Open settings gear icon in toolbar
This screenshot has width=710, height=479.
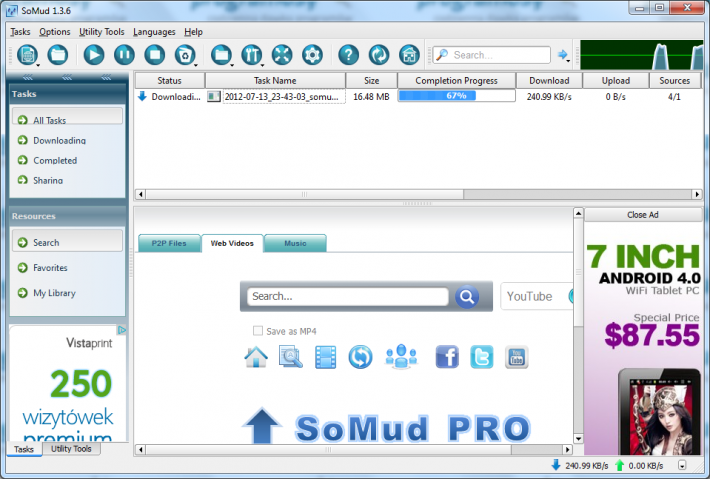[312, 55]
